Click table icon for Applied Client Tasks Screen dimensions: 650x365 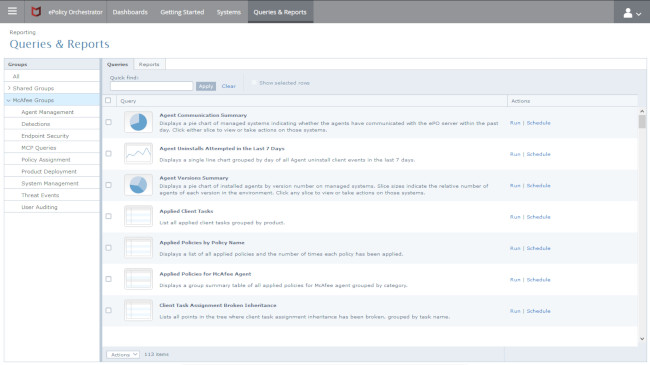click(138, 216)
